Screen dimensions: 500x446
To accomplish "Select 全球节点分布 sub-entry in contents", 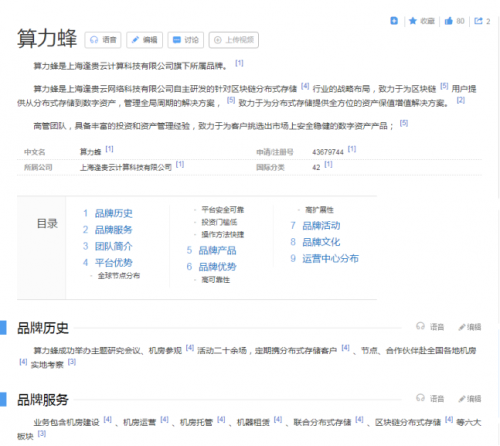I will coord(119,276).
